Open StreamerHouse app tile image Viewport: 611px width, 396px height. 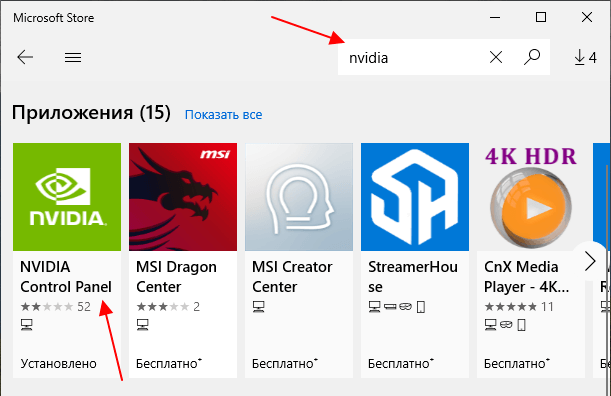coord(415,197)
